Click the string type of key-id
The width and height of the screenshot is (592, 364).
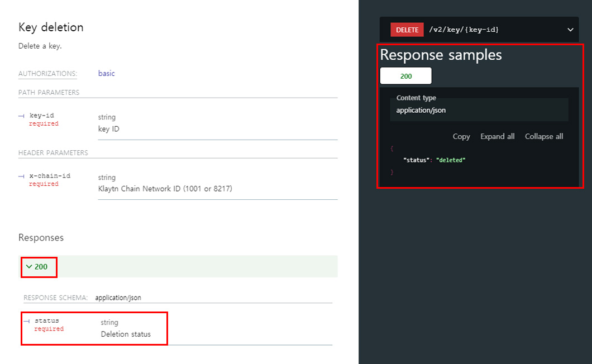pyautogui.click(x=107, y=117)
